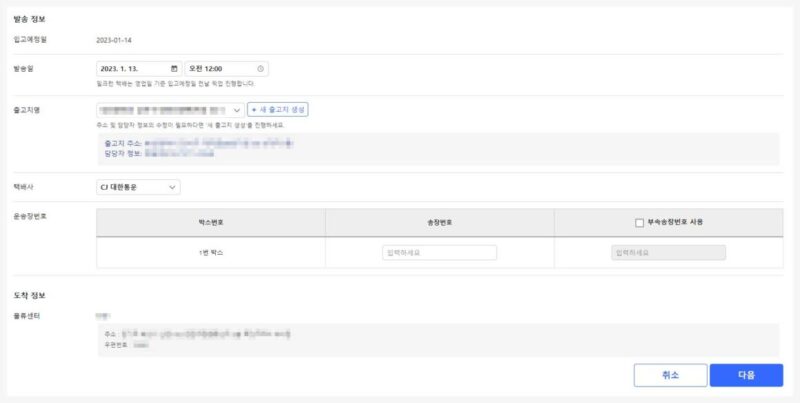The width and height of the screenshot is (800, 403).
Task: Click the 출고지 주소 information box
Action: pyautogui.click(x=437, y=149)
